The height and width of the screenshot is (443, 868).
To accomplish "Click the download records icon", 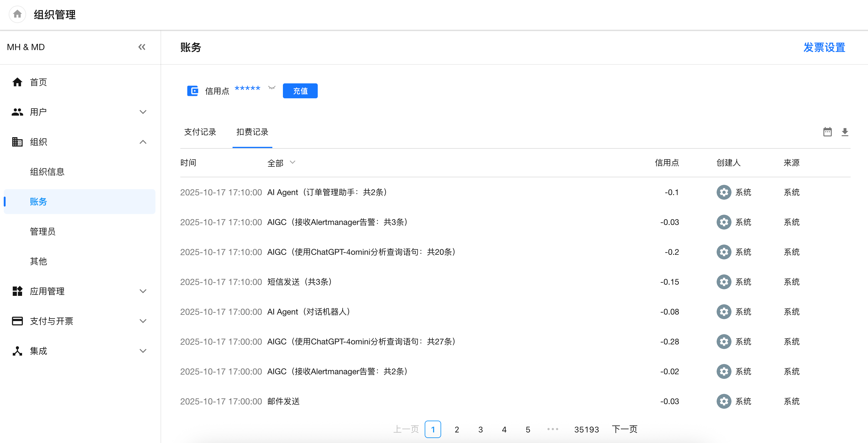I will [844, 132].
